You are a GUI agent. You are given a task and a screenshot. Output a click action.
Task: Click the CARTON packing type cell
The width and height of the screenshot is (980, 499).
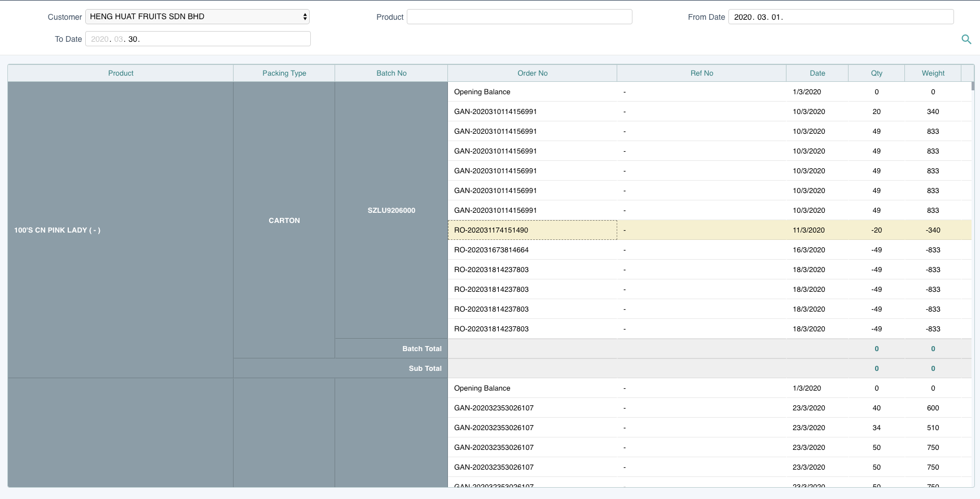[x=284, y=220]
